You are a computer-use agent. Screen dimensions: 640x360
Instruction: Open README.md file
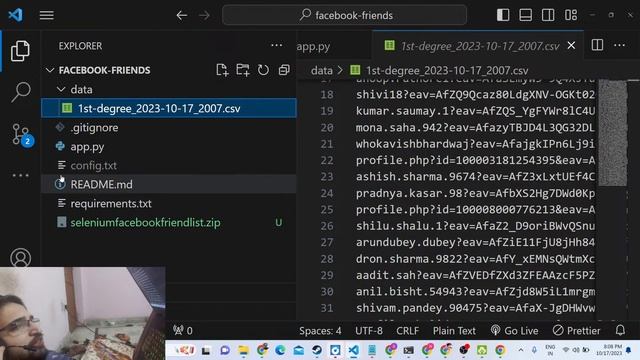(169, 184)
